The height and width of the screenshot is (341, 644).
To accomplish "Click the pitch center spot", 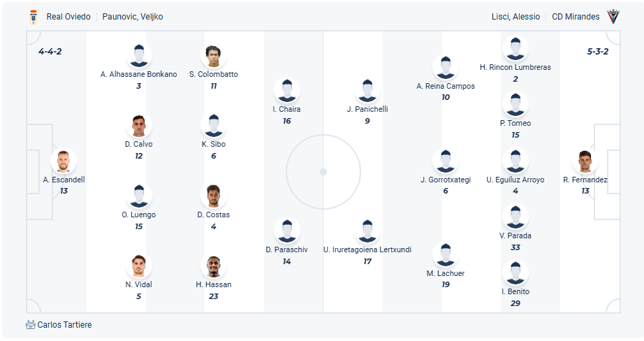I will [323, 171].
